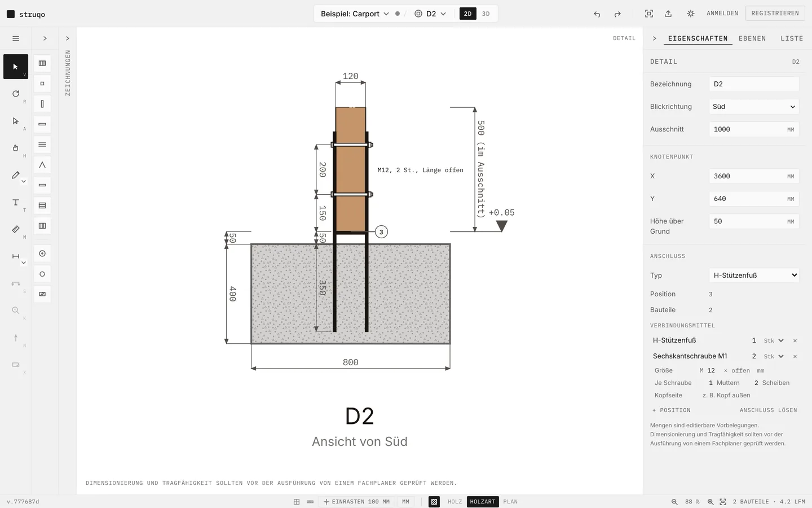Screen dimensions: 812x508
Task: Click the undo arrow icon
Action: [x=597, y=14]
